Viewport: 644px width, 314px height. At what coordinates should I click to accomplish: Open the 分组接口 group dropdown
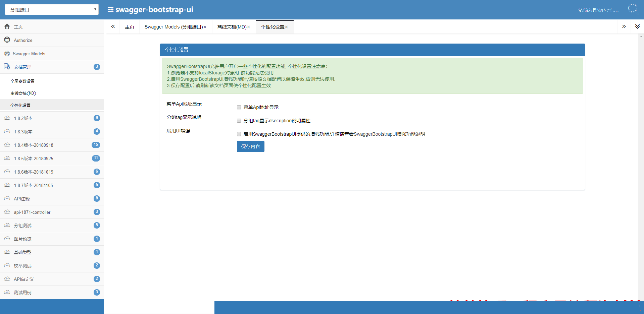pyautogui.click(x=52, y=9)
